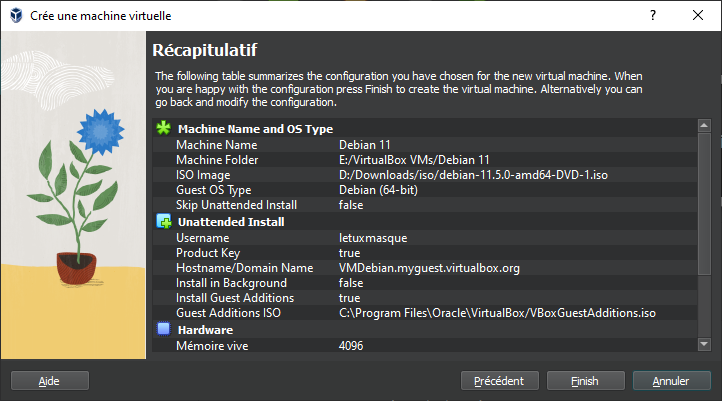Viewport: 722px width, 401px height.
Task: Cancel the wizard with Annuler
Action: (x=671, y=381)
